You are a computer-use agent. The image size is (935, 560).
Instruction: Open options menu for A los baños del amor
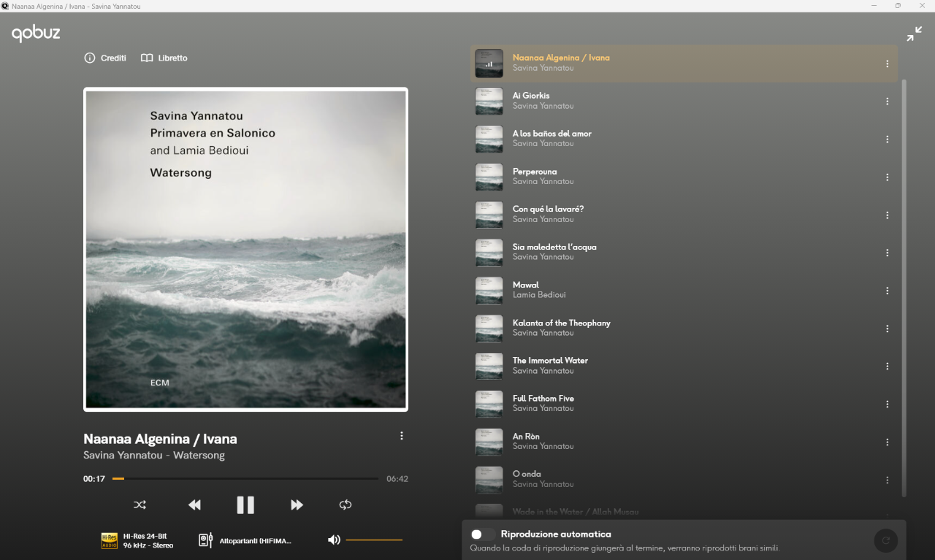[x=887, y=139]
